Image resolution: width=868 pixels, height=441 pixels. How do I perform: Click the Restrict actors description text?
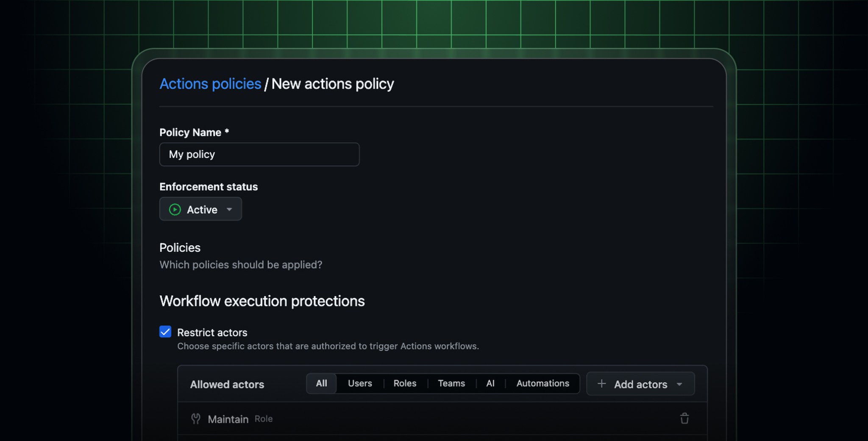pyautogui.click(x=328, y=346)
